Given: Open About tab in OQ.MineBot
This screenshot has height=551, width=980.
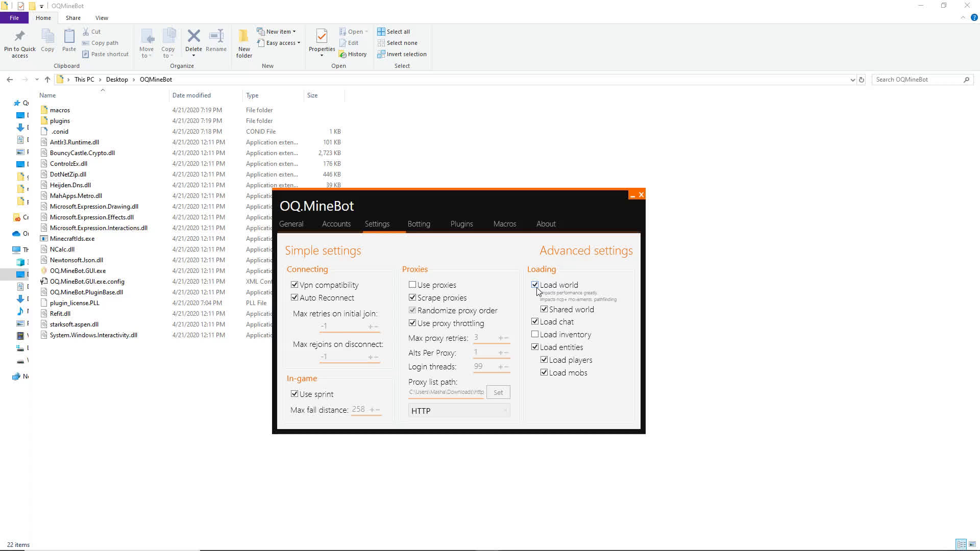Looking at the screenshot, I should pos(546,224).
